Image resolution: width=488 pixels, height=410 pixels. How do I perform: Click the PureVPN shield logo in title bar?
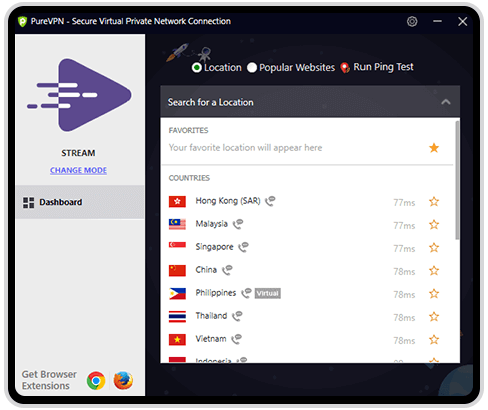[22, 22]
